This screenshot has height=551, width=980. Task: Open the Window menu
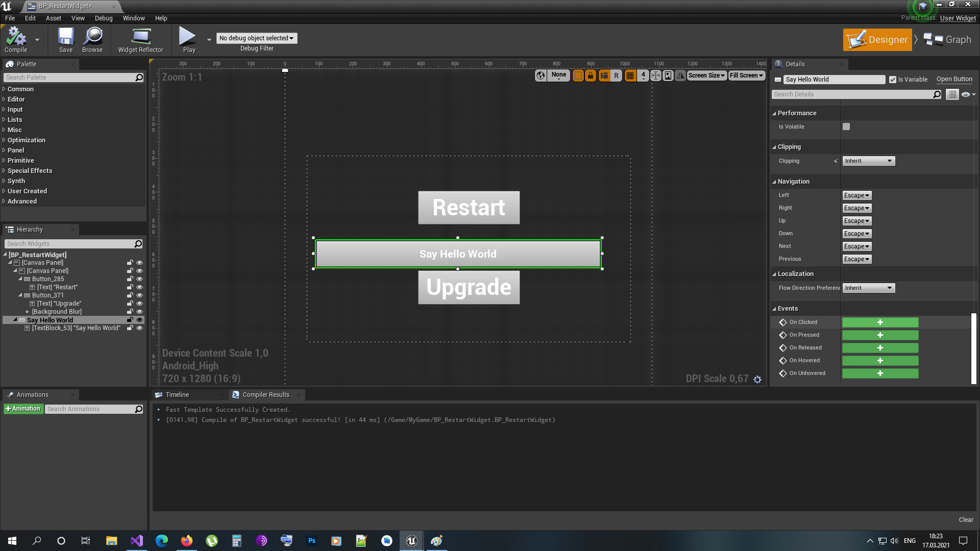point(134,18)
